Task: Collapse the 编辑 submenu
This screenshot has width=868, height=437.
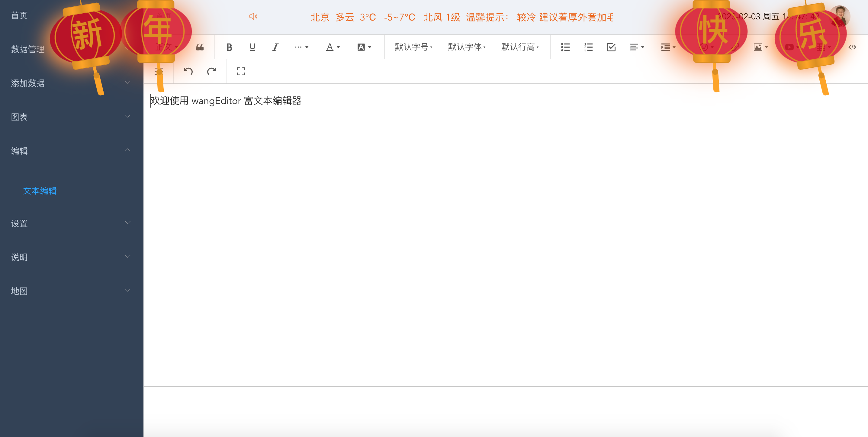Action: [x=72, y=151]
